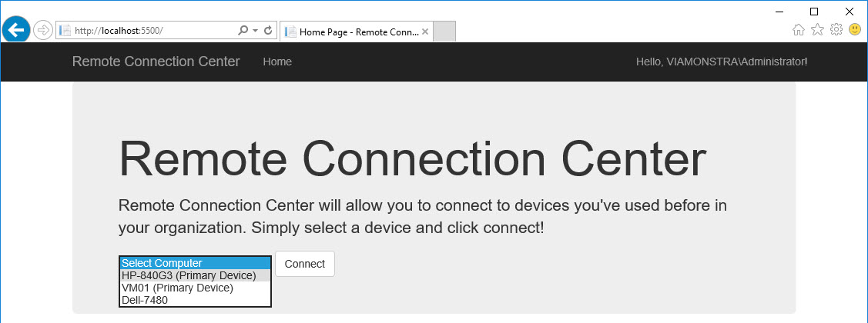This screenshot has width=868, height=323.
Task: Refresh the page with the reload icon
Action: click(268, 31)
